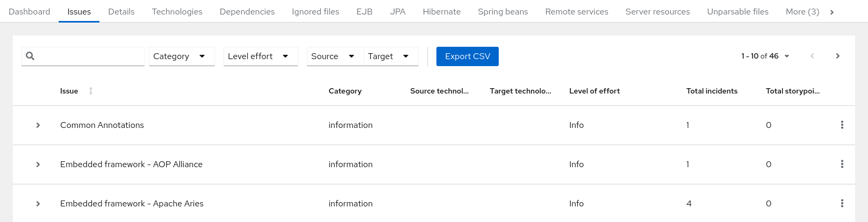Screen dimensions: 868x222
Task: Open kebab menu for Common Annotations row
Action: 842,125
